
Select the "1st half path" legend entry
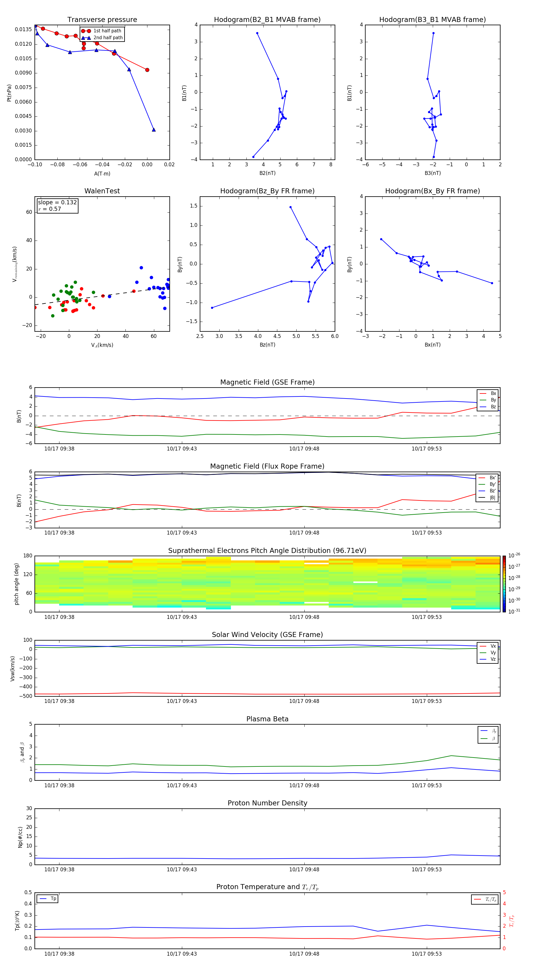tap(102, 31)
